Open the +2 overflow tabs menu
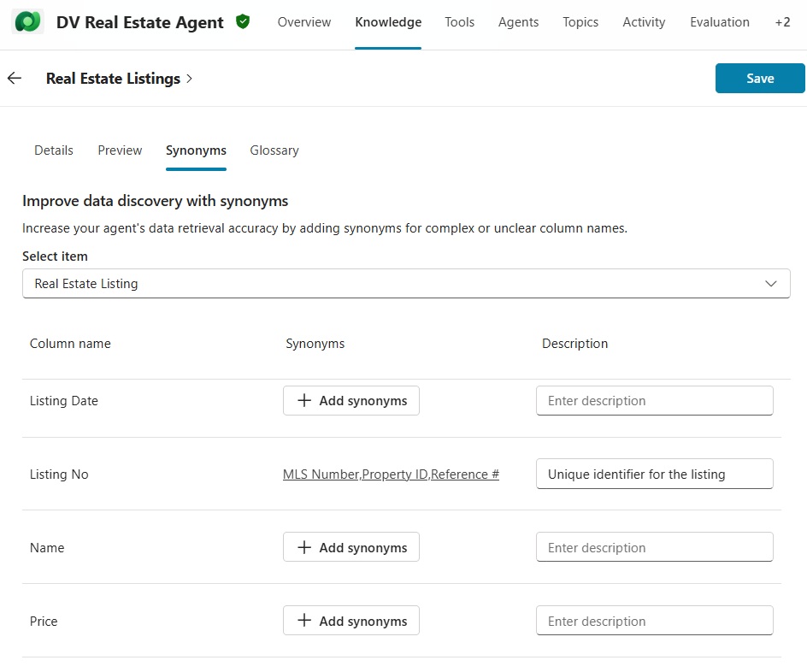The image size is (807, 672). click(782, 22)
